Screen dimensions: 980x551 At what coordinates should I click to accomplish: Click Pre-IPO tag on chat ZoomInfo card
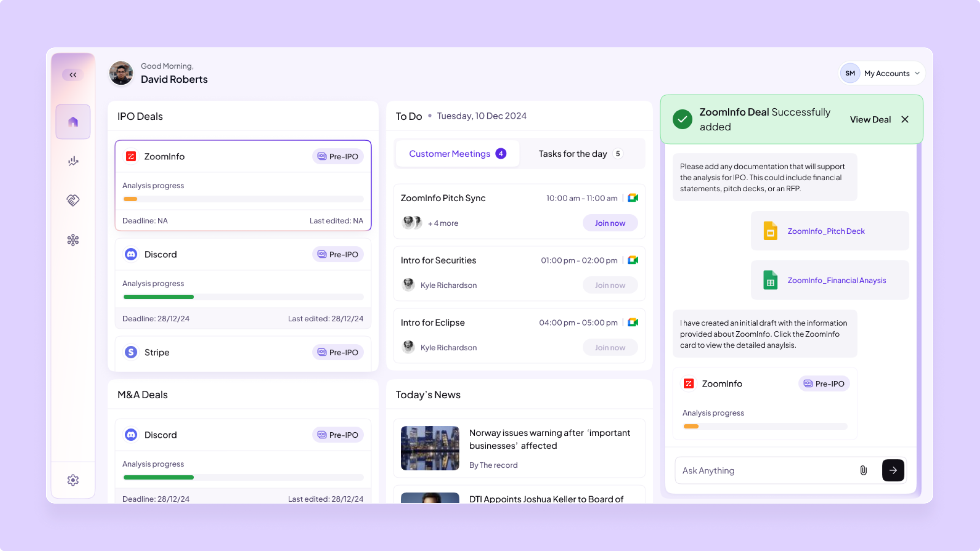(x=824, y=383)
